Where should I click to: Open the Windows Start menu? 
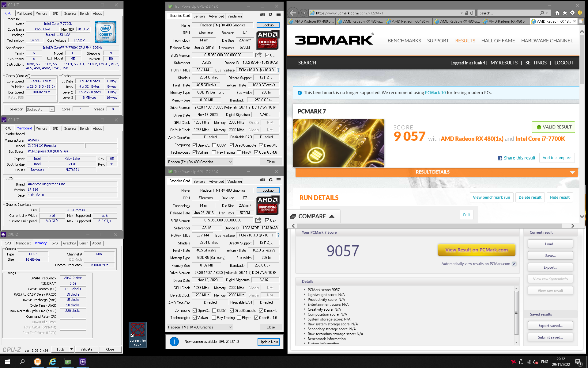pyautogui.click(x=7, y=362)
